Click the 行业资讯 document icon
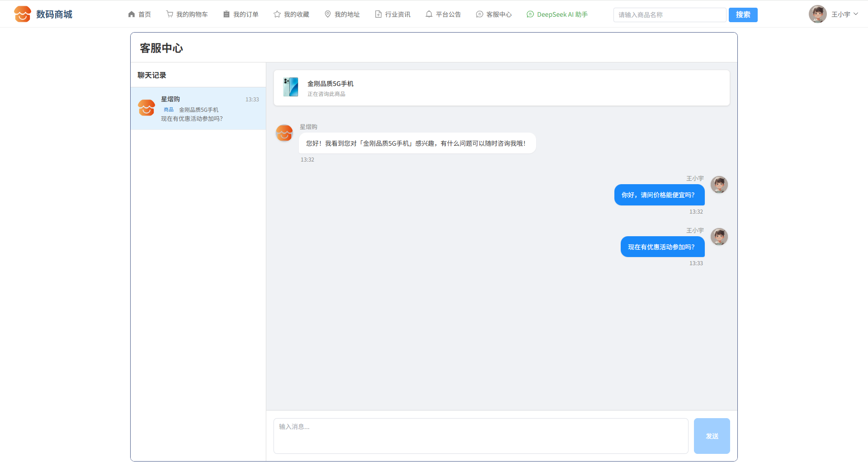 point(378,14)
